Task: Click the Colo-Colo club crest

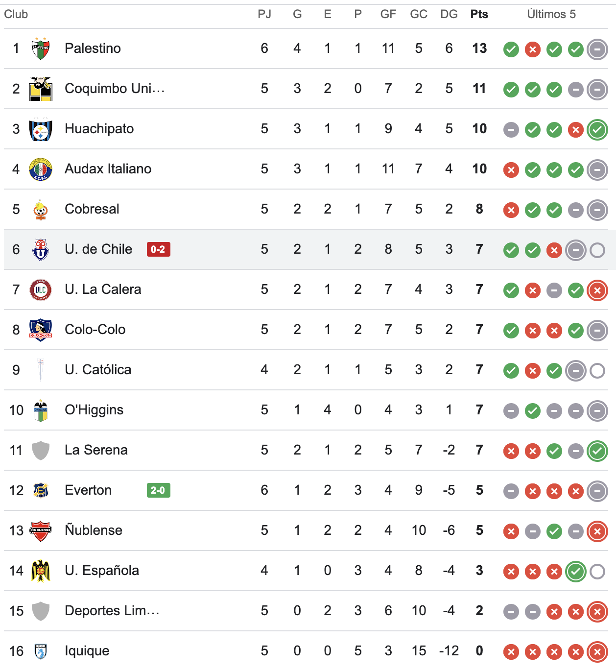Action: pyautogui.click(x=41, y=330)
